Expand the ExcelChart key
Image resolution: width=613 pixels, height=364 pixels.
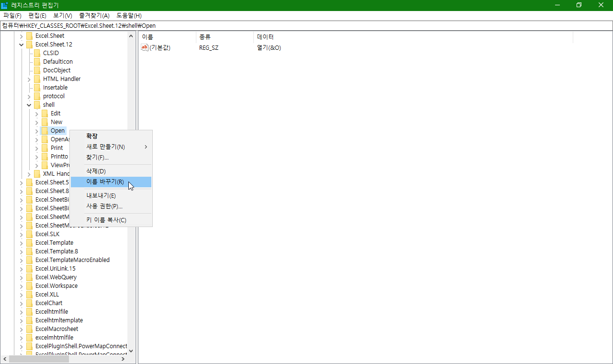click(21, 303)
